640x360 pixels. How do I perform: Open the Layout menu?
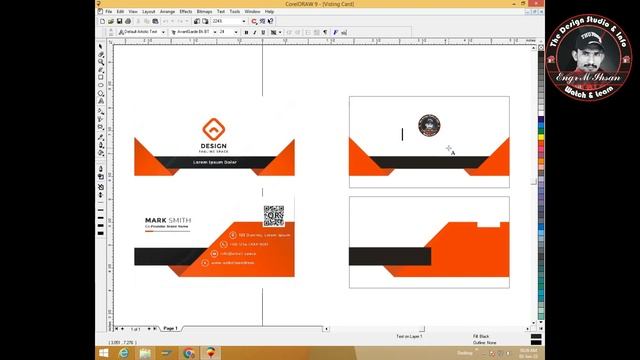click(x=149, y=11)
